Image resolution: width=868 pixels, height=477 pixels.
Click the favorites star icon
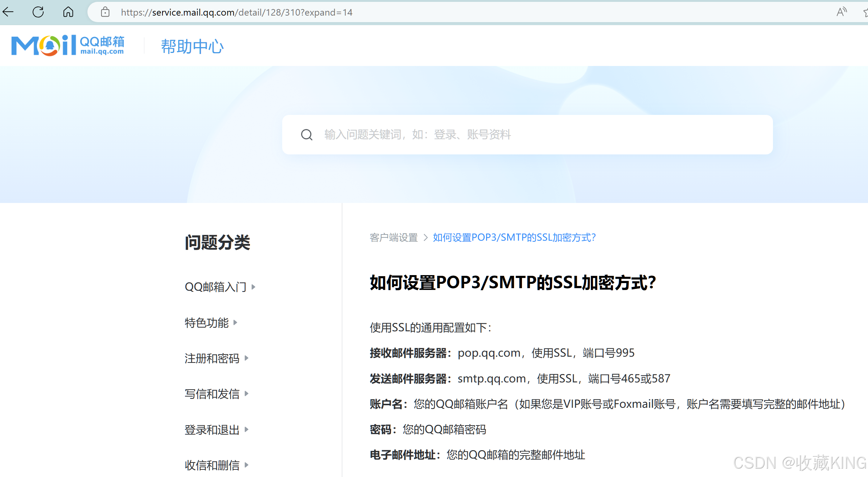click(866, 12)
